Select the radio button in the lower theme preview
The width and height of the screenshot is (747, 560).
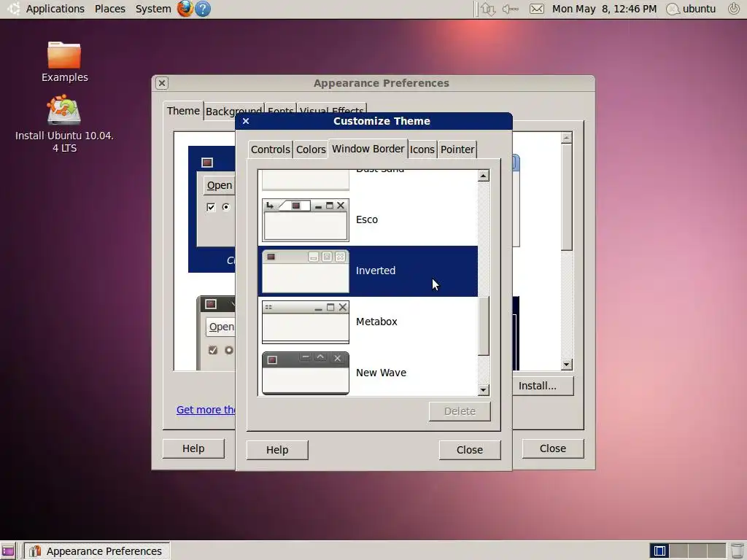pos(228,350)
